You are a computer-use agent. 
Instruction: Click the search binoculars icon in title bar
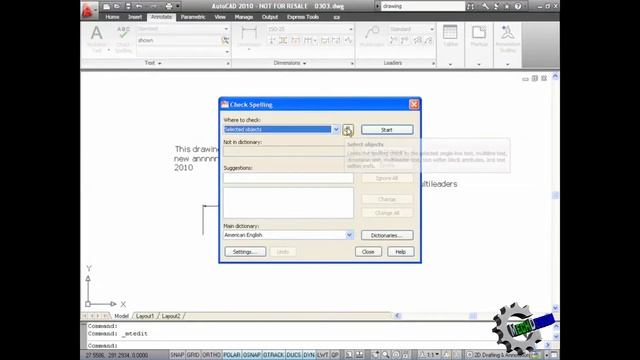(471, 6)
